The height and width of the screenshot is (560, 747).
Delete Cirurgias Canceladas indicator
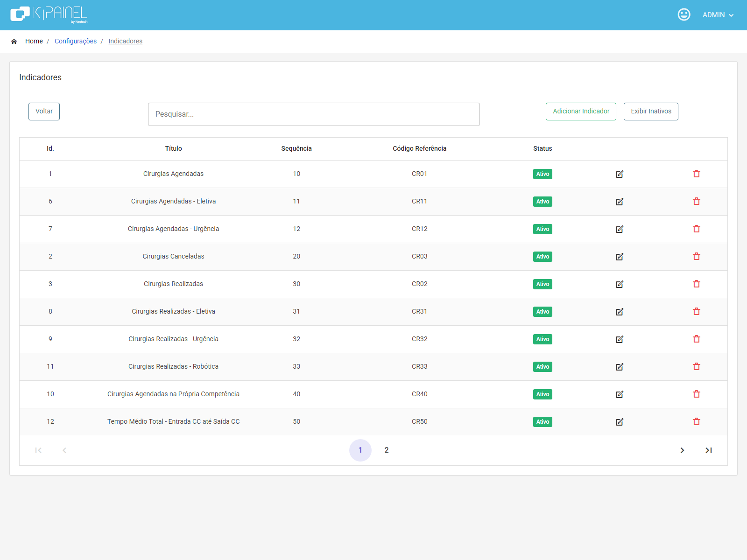tap(697, 256)
